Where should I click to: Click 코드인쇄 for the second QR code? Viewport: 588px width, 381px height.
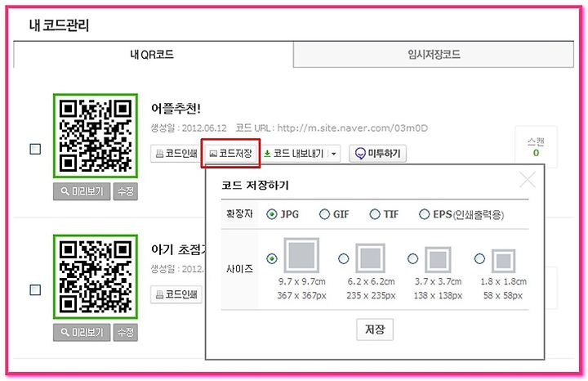coord(176,294)
